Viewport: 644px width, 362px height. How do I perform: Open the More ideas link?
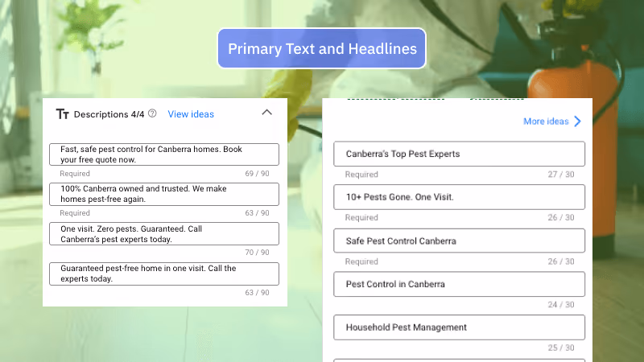coord(546,121)
